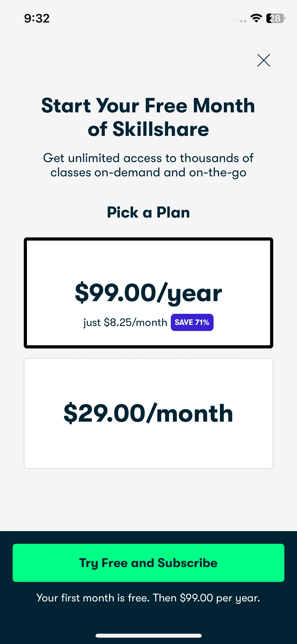Tap the "Your first month is free" disclaimer
297x644 pixels.
point(148,598)
